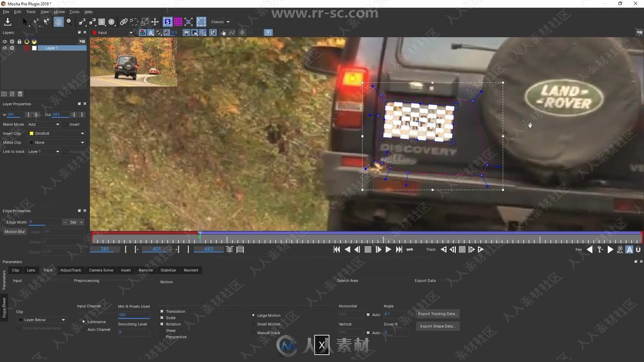
Task: Hide Layer 1 using its eye icon
Action: [5, 48]
